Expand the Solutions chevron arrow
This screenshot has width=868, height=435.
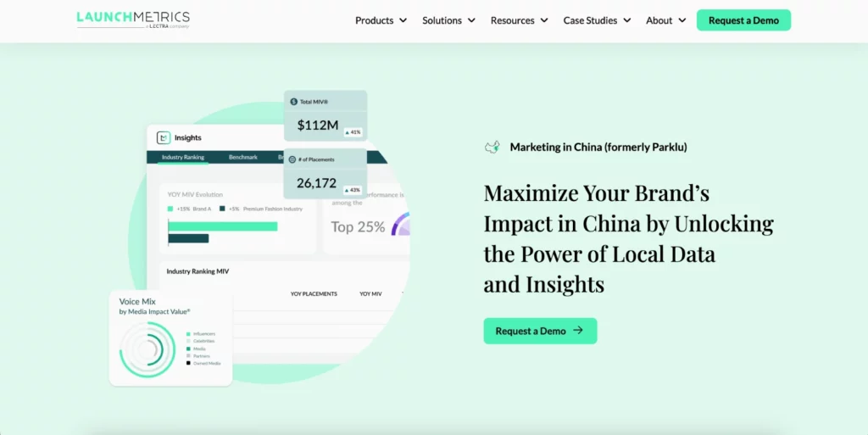(471, 20)
